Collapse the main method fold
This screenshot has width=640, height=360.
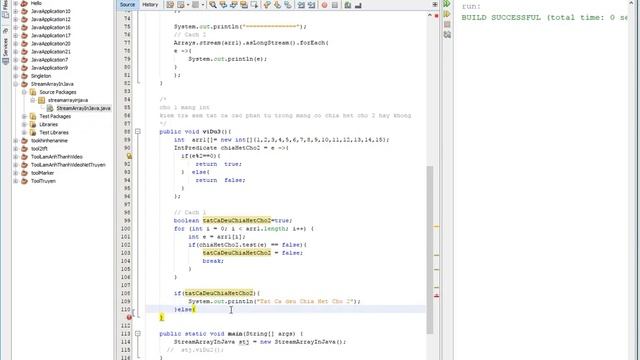point(138,333)
